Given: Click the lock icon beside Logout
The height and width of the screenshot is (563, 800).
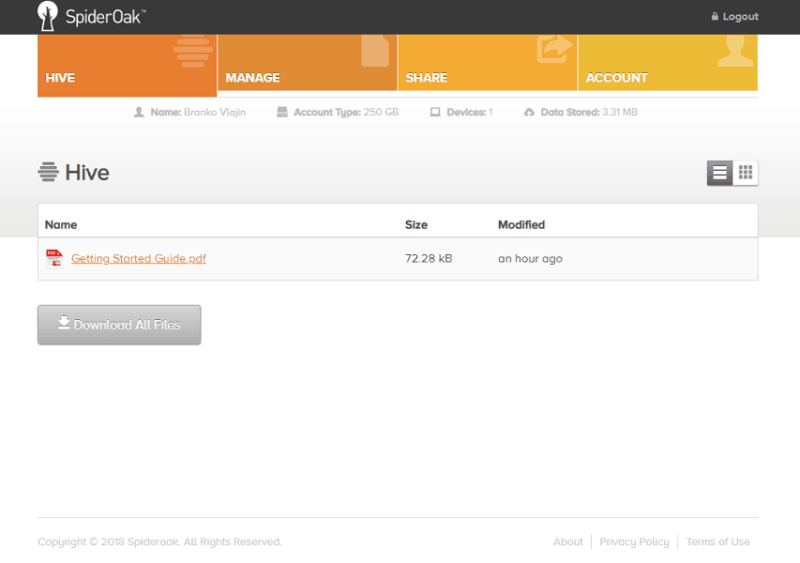Looking at the screenshot, I should tap(715, 16).
